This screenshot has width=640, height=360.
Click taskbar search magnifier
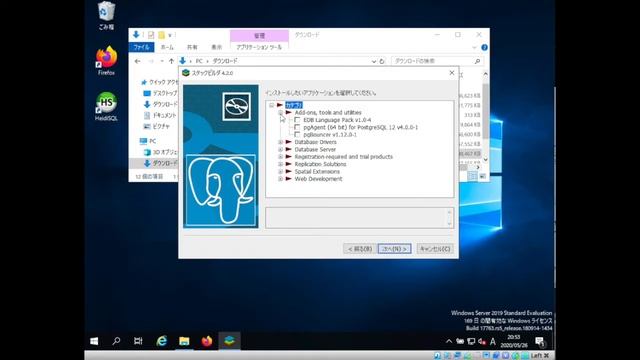click(x=116, y=341)
